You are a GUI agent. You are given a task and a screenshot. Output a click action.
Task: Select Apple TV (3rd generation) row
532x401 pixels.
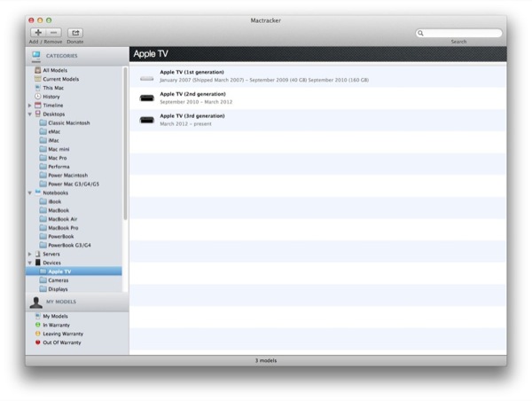click(317, 120)
